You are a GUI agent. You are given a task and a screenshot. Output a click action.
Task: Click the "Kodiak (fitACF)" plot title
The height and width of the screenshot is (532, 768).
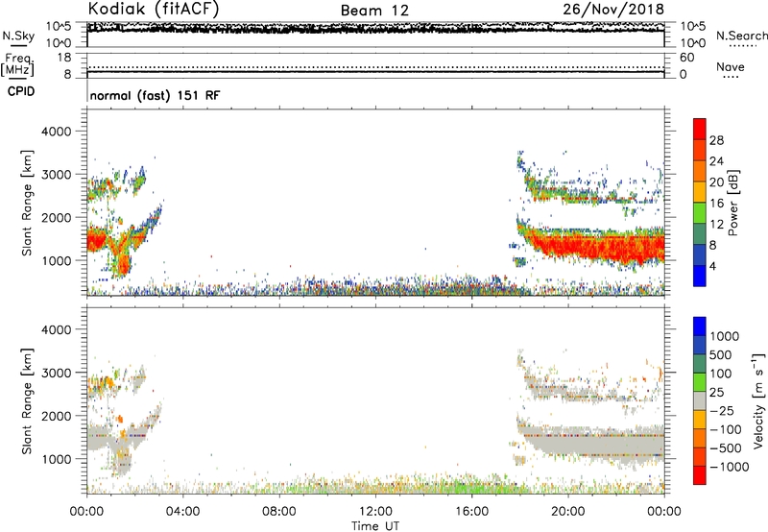154,10
